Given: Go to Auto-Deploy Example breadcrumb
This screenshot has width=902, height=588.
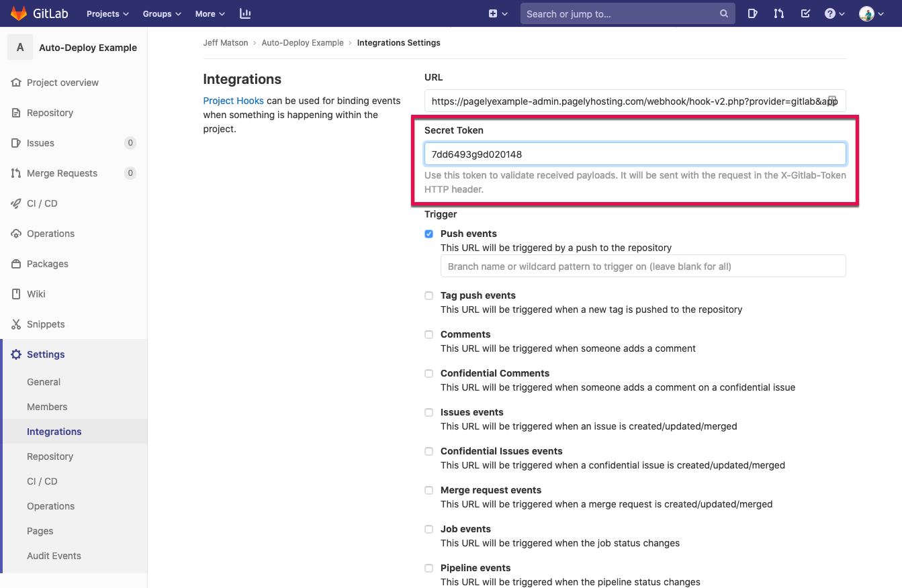Looking at the screenshot, I should (302, 43).
